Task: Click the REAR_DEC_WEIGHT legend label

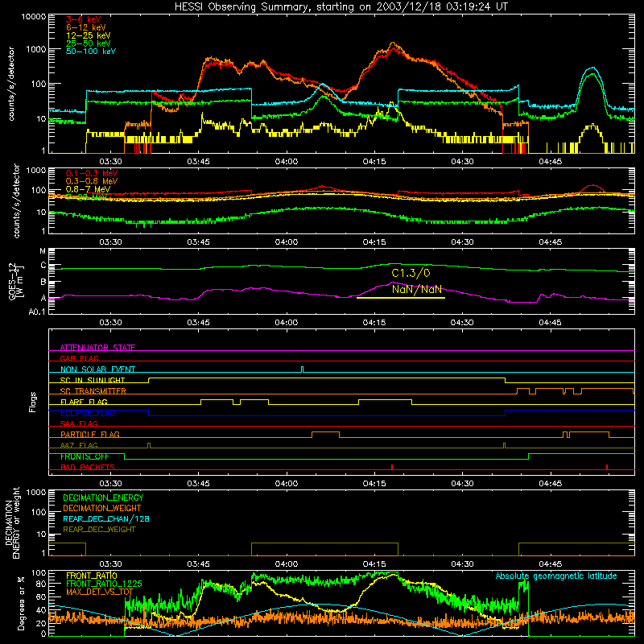Action: [x=99, y=530]
